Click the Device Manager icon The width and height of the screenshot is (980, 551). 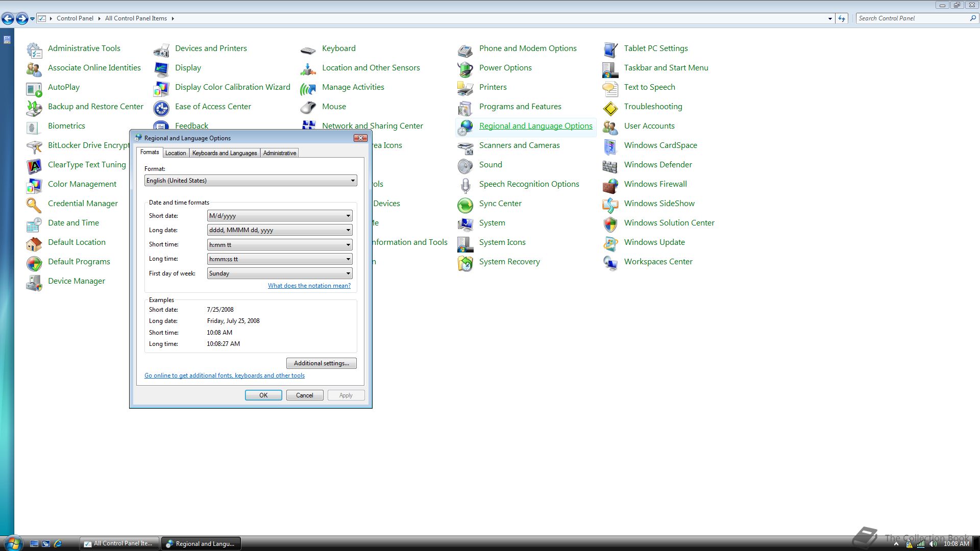tap(34, 282)
